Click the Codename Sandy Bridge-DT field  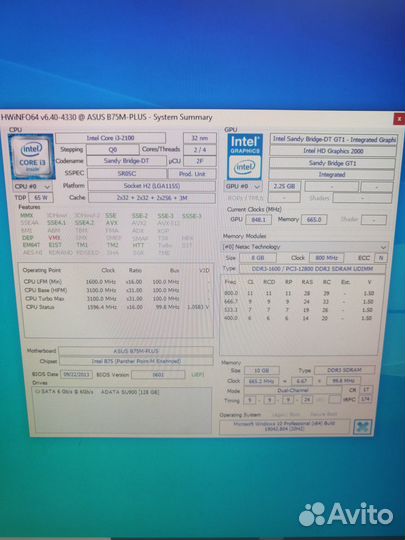(x=126, y=161)
